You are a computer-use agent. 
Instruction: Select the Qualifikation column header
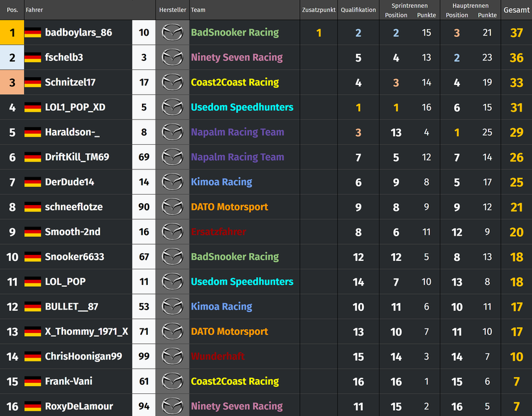pos(358,10)
